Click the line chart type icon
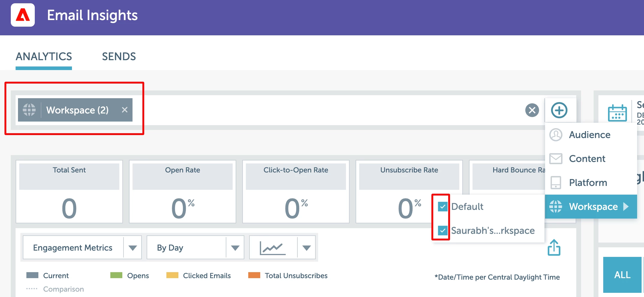This screenshot has height=297, width=644. 273,248
